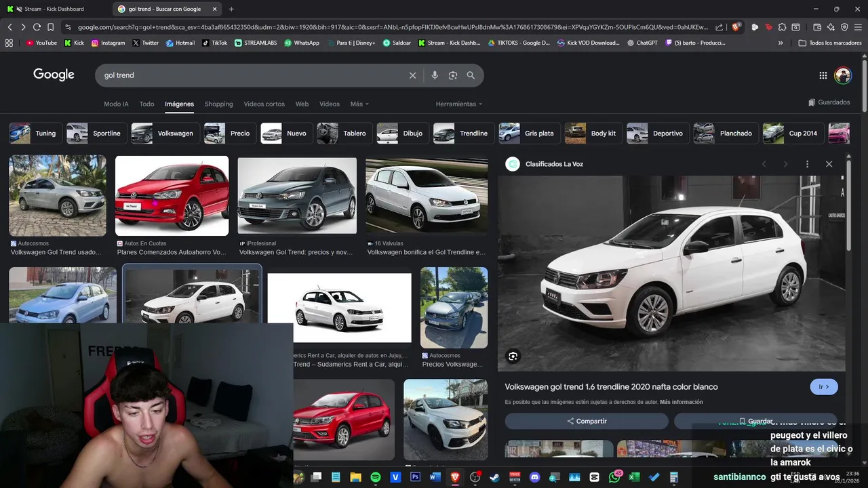Open Discord from the taskbar
868x488 pixels.
click(534, 477)
